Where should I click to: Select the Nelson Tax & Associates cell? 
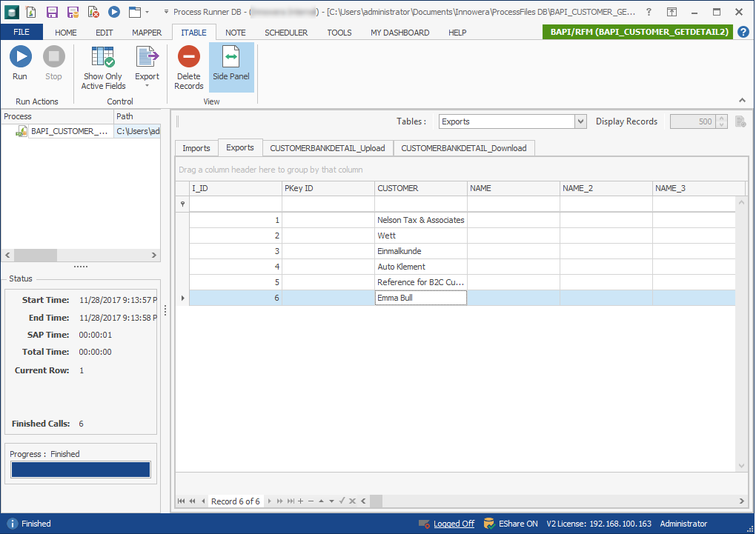420,220
